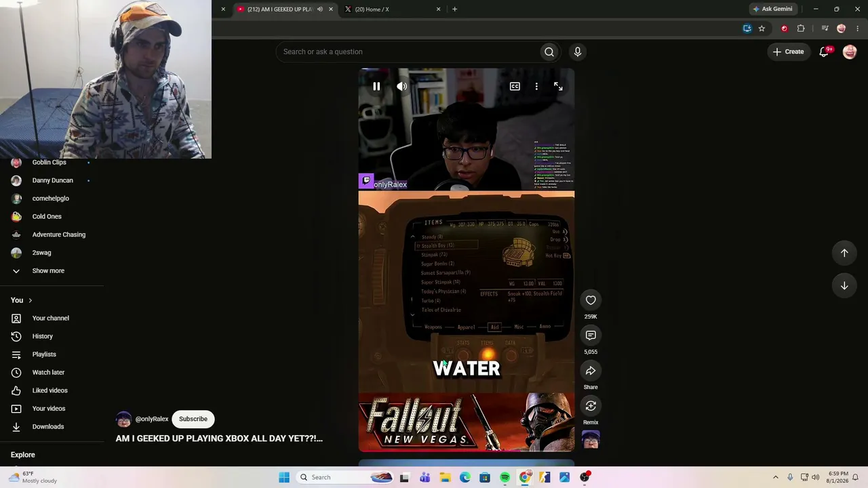Enter fullscreen mode for the Short
The height and width of the screenshot is (488, 868).
click(x=558, y=87)
